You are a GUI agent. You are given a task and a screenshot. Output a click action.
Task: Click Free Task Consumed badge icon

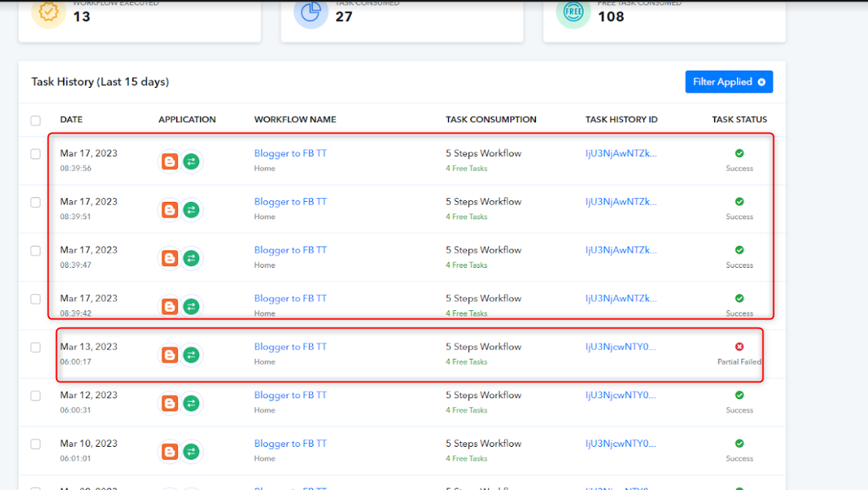(574, 12)
